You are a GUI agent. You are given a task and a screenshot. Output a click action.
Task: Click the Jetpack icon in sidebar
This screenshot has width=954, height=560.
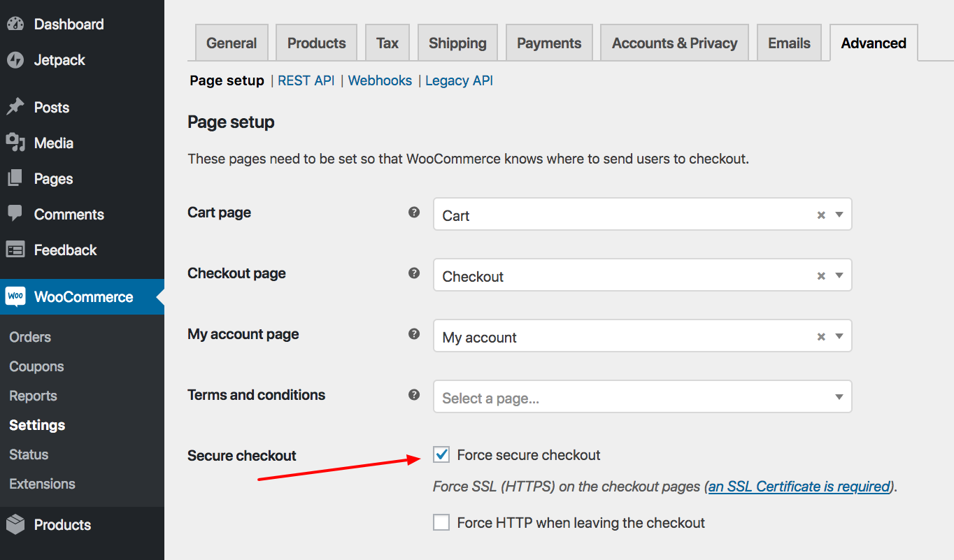[x=15, y=59]
